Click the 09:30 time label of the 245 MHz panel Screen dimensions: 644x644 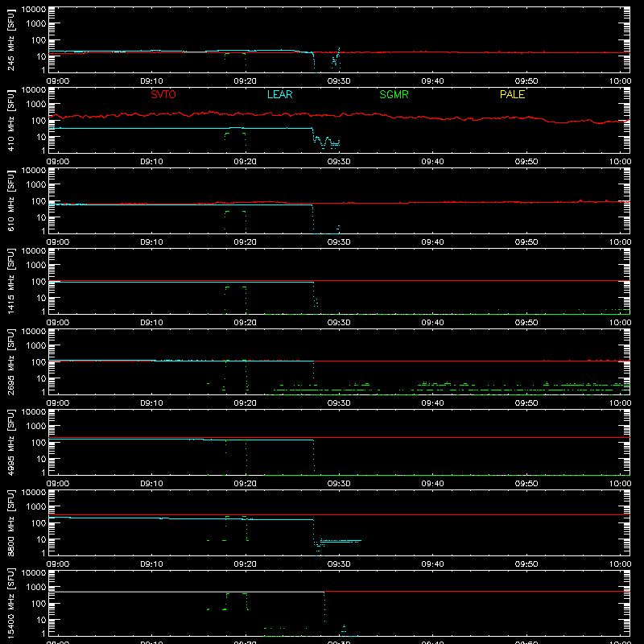click(x=339, y=81)
